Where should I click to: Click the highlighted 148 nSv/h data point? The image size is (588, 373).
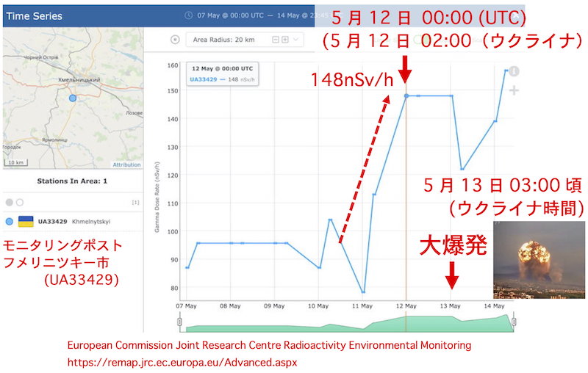click(x=406, y=96)
